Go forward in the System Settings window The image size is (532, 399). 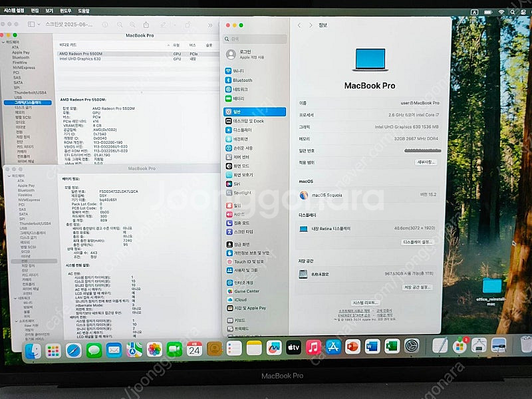coord(311,25)
